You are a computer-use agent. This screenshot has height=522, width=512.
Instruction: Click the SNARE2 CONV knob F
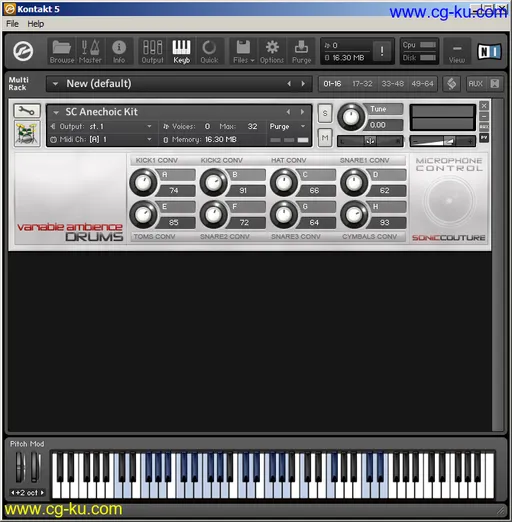coord(214,214)
